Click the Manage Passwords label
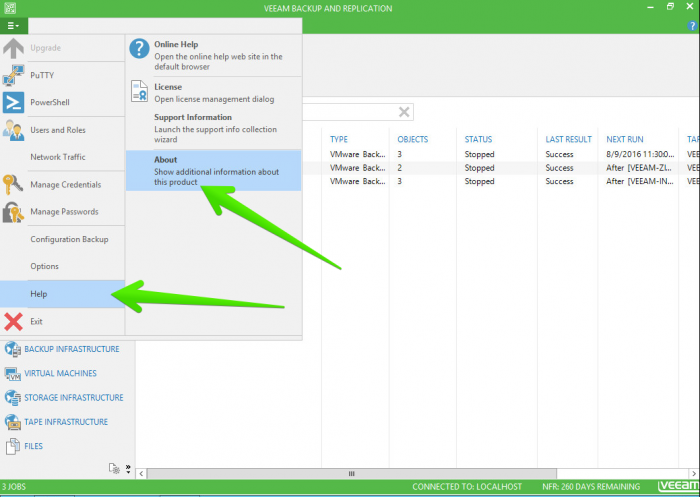Image resolution: width=700 pixels, height=497 pixels. 64,212
